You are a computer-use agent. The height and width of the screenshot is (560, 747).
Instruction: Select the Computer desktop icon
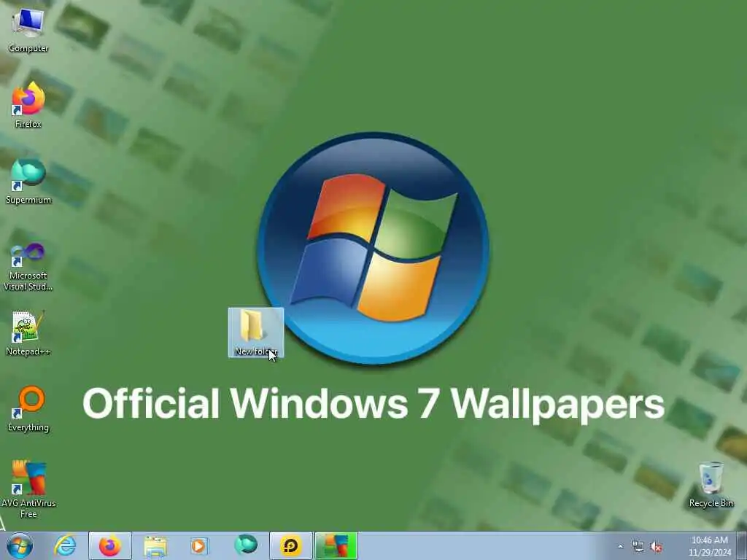coord(28,30)
